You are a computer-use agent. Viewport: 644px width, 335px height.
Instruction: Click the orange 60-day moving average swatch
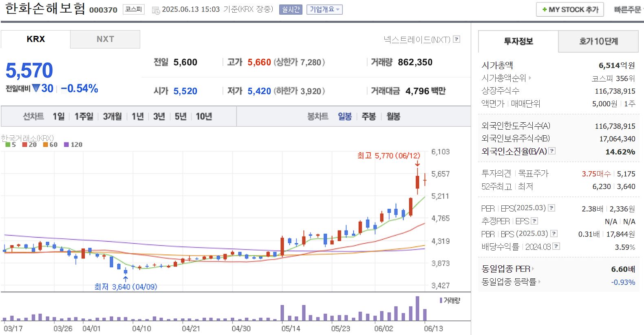(x=46, y=144)
